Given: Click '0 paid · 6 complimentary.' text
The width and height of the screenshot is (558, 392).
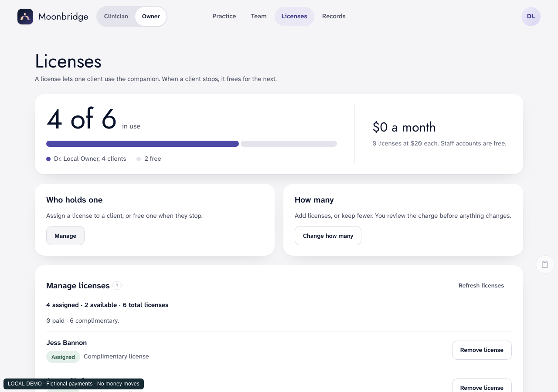Looking at the screenshot, I should point(82,321).
